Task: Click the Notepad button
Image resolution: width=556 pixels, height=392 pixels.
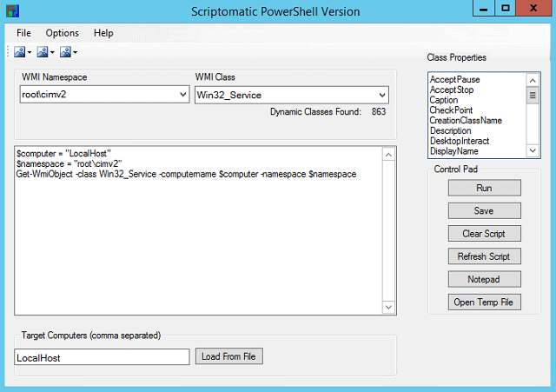Action: [x=485, y=279]
